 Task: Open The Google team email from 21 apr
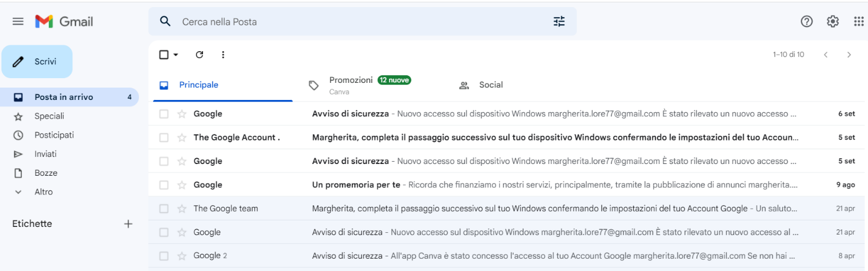pyautogui.click(x=508, y=209)
